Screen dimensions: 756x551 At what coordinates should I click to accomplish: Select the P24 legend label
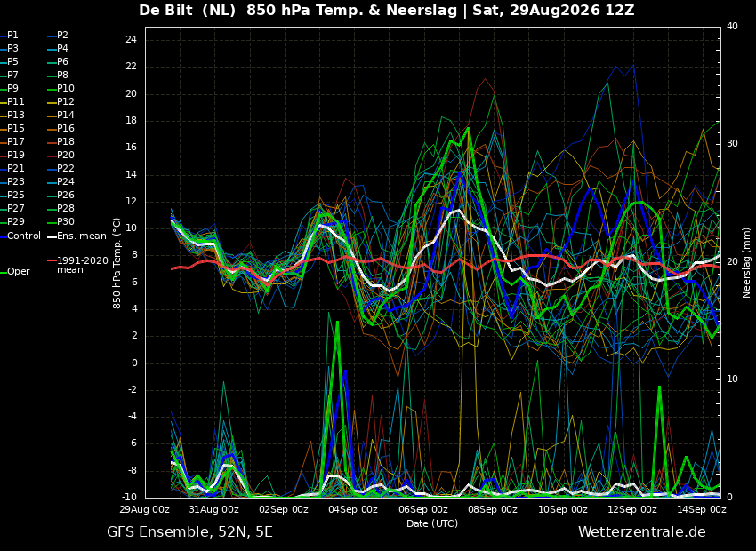click(x=60, y=181)
